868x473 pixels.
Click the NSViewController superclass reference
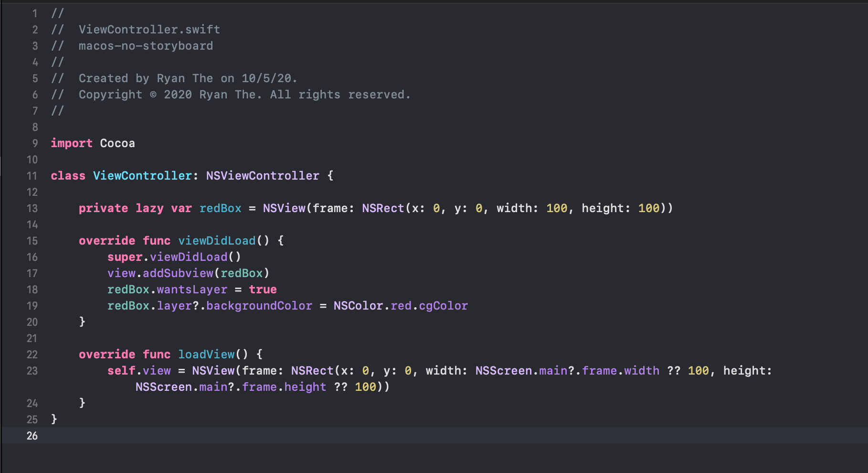[x=262, y=175]
